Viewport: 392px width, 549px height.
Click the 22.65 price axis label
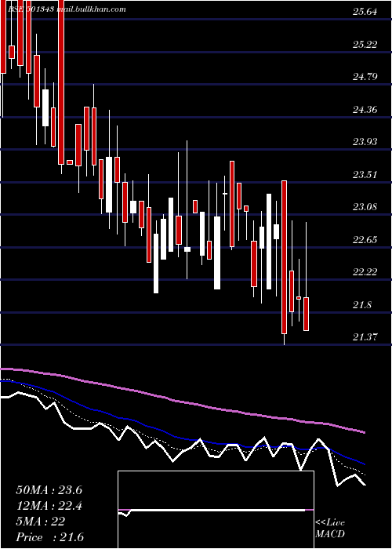click(365, 240)
